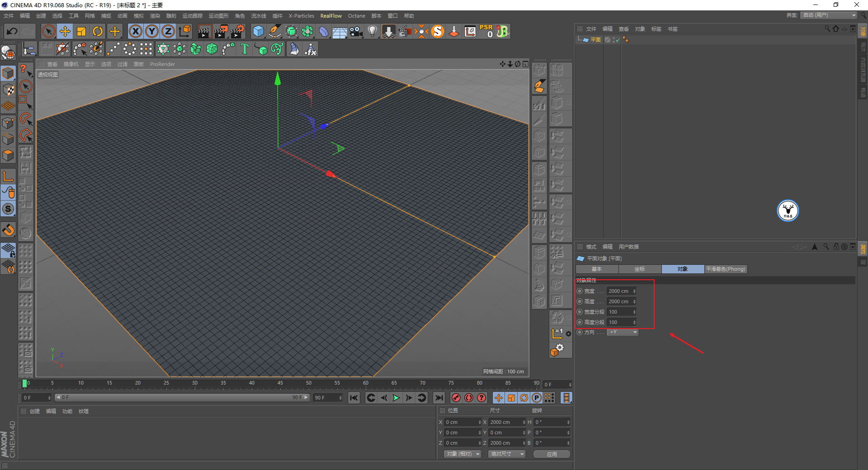Toggle the green enable checkmark on 平面 object
868x470 pixels.
pos(618,40)
